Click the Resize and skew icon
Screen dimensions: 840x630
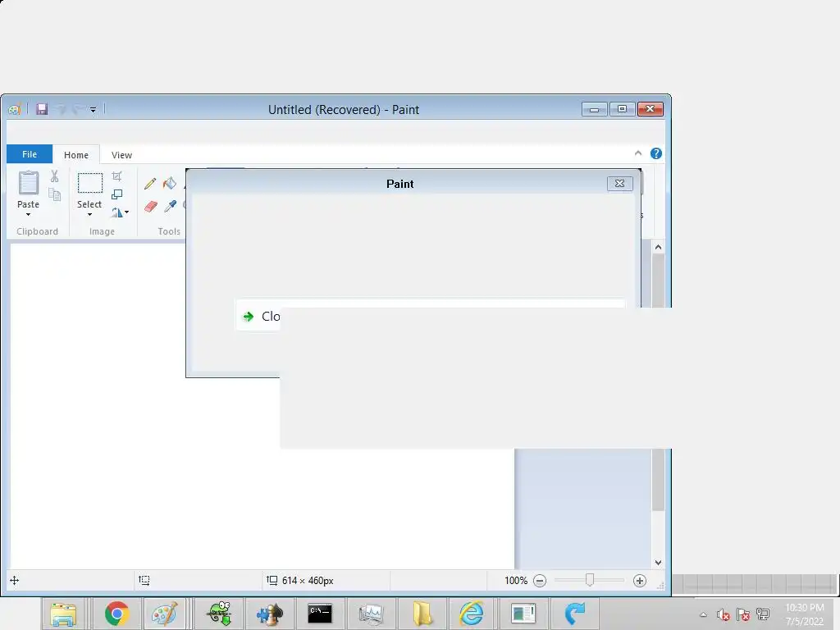pos(116,194)
